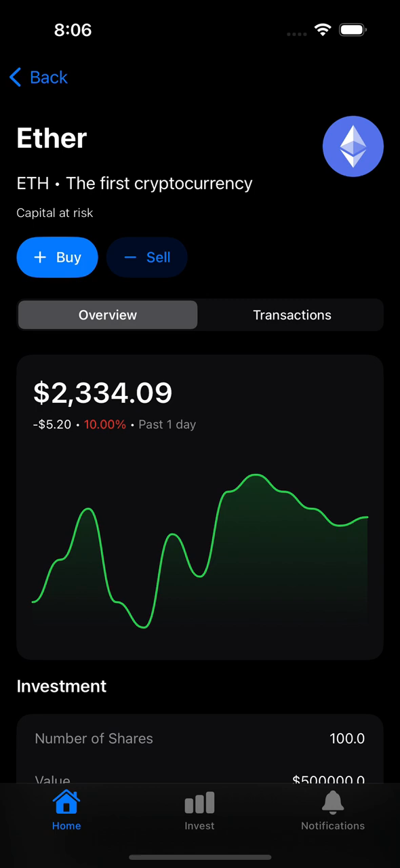The height and width of the screenshot is (868, 400).
Task: Tap the green price chart line
Action: coord(200,551)
